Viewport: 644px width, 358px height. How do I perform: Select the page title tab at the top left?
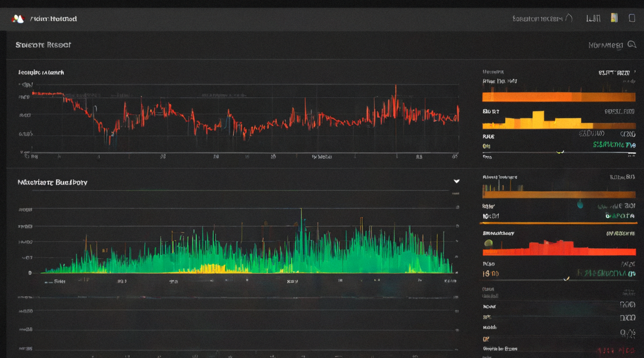43,45
